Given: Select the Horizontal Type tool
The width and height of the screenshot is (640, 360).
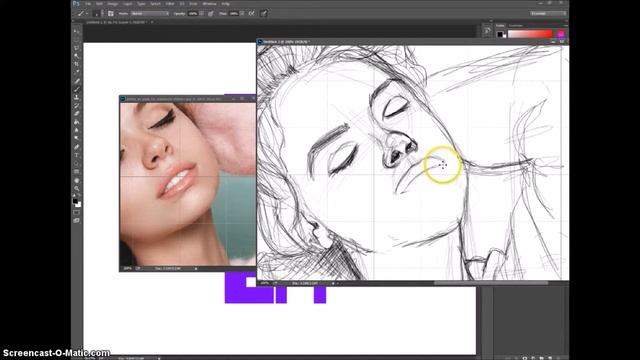Looking at the screenshot, I should coord(77,155).
